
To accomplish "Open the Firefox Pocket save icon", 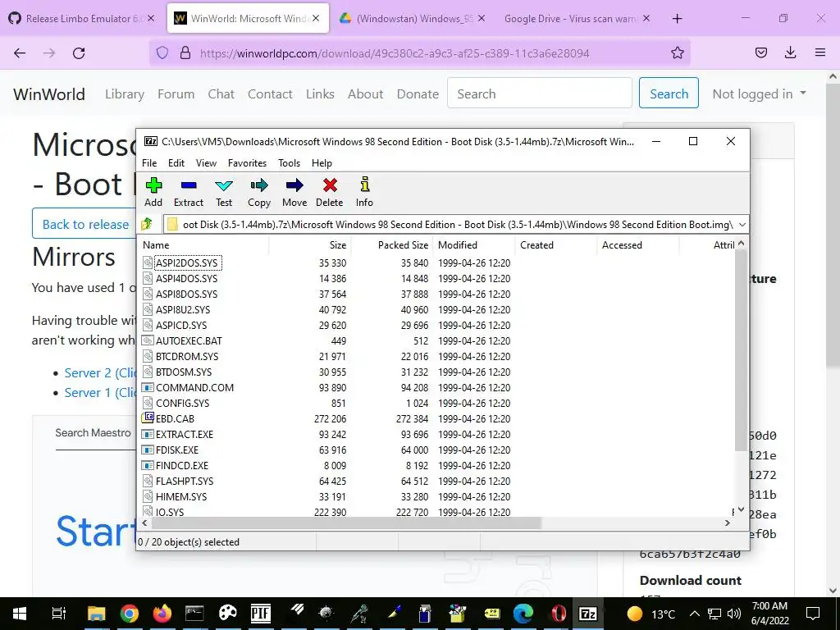I will pyautogui.click(x=760, y=52).
